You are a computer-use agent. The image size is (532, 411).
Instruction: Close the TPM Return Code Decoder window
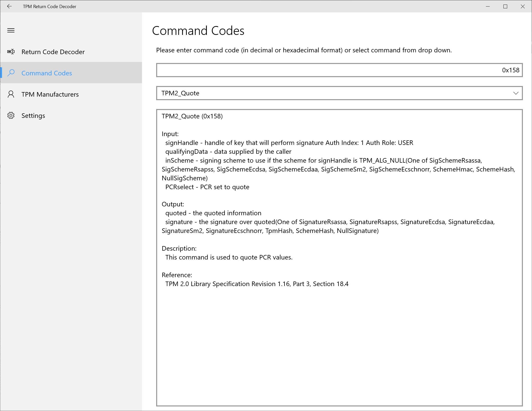(523, 6)
